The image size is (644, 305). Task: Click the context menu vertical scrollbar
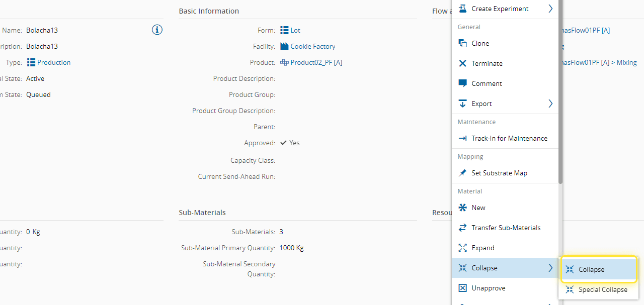560,100
